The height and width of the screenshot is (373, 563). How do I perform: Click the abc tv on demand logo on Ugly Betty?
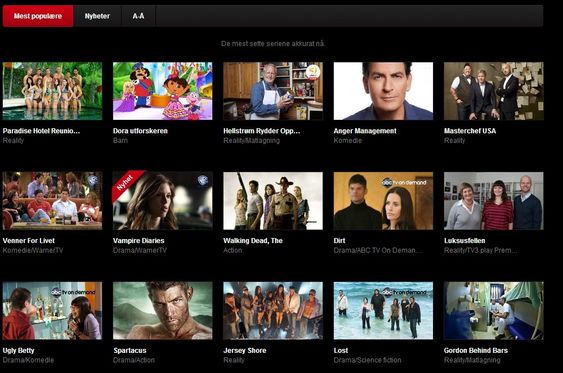pos(73,292)
